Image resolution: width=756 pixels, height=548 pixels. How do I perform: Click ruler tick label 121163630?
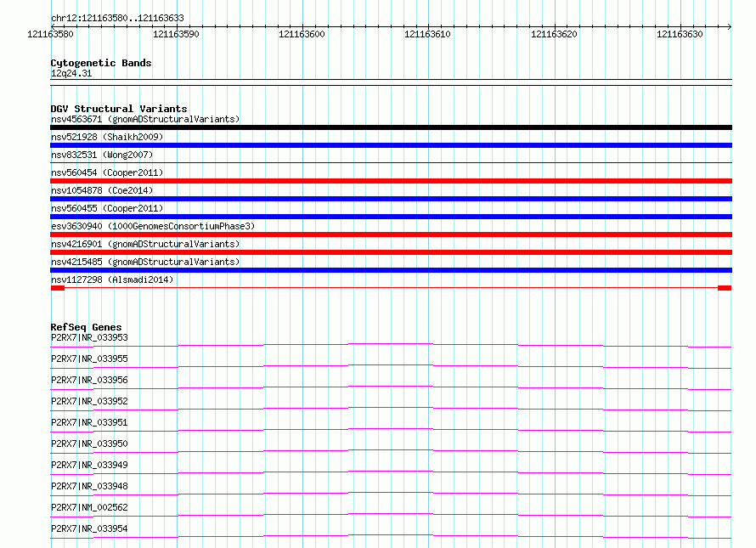tap(680, 34)
